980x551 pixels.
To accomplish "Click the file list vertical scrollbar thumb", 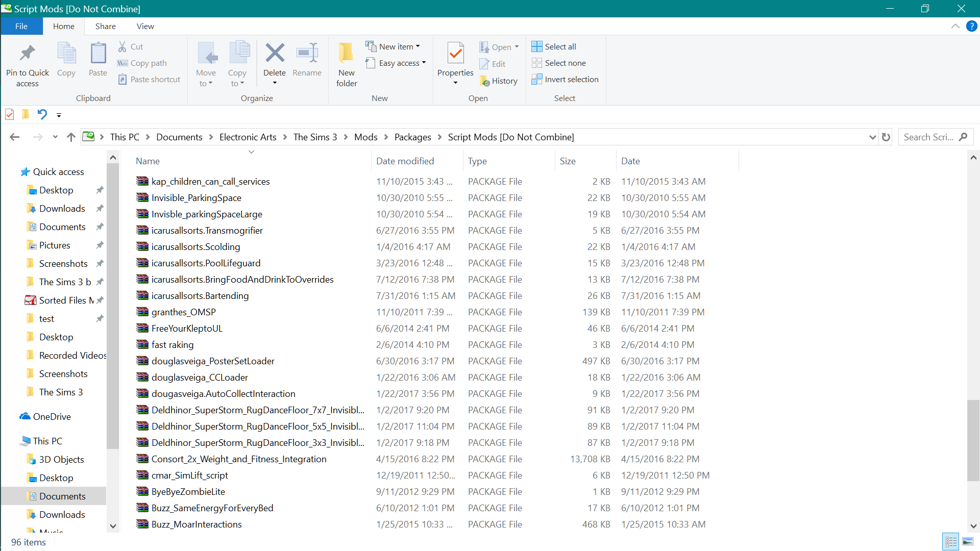I will [973, 440].
